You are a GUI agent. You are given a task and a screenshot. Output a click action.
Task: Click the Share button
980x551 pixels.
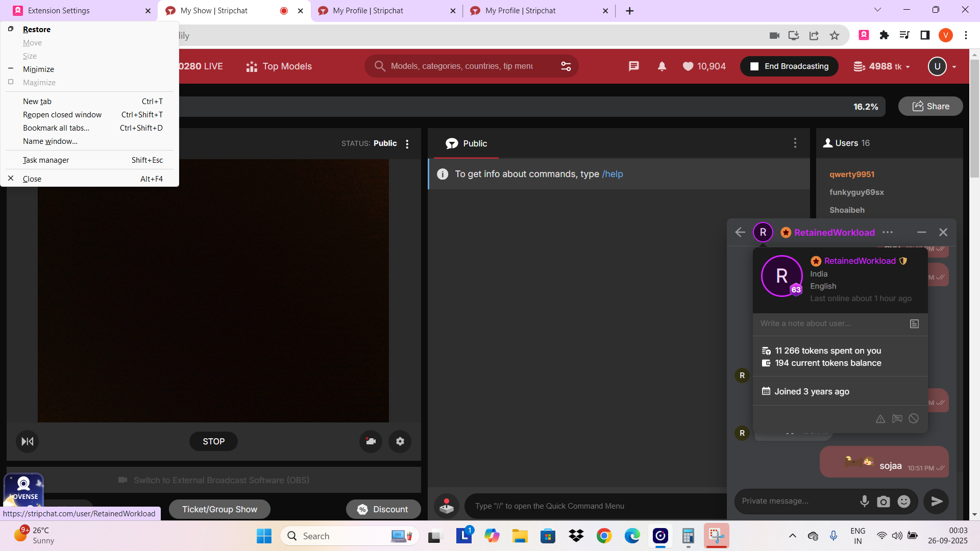[x=930, y=106]
